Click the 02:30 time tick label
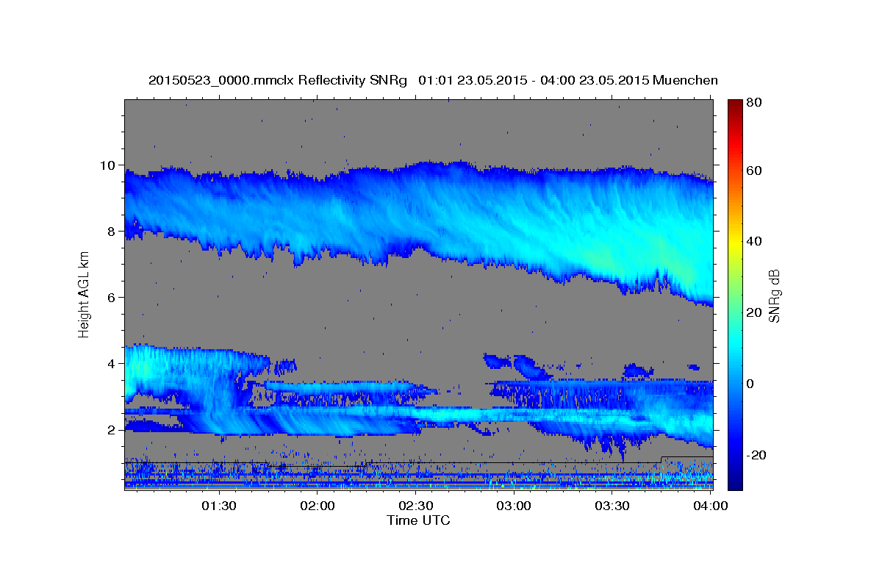Viewport: 882px width, 588px height. (x=415, y=506)
